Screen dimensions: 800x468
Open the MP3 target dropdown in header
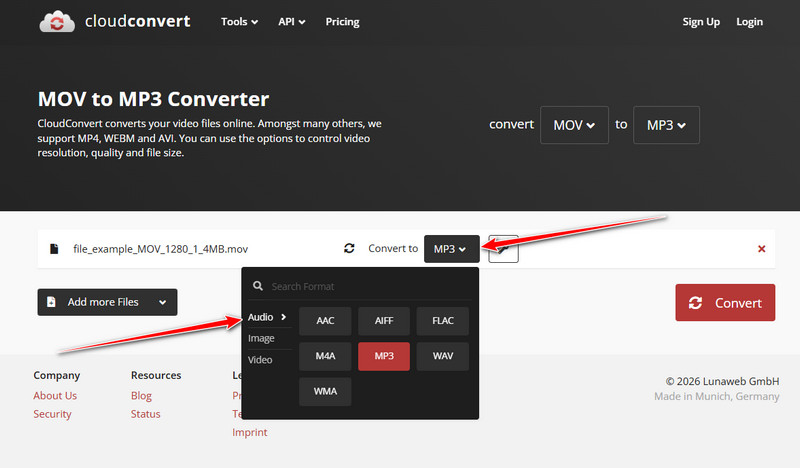(x=666, y=125)
